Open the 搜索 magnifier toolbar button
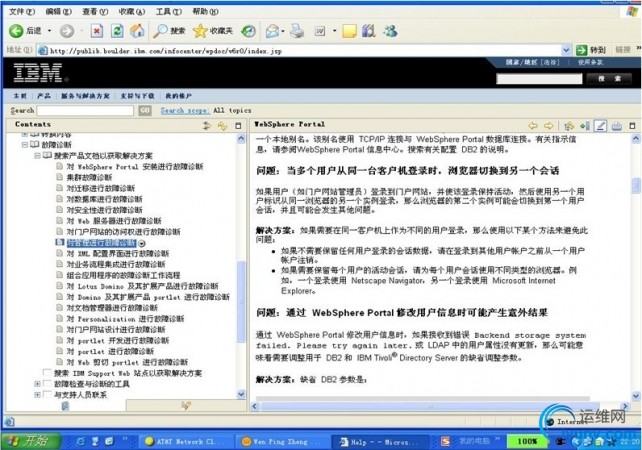642x450 pixels. click(169, 31)
